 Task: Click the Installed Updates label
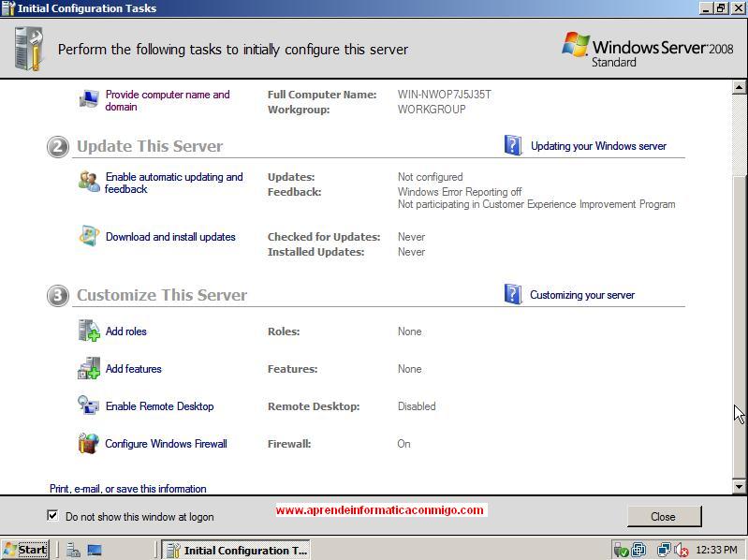(315, 252)
